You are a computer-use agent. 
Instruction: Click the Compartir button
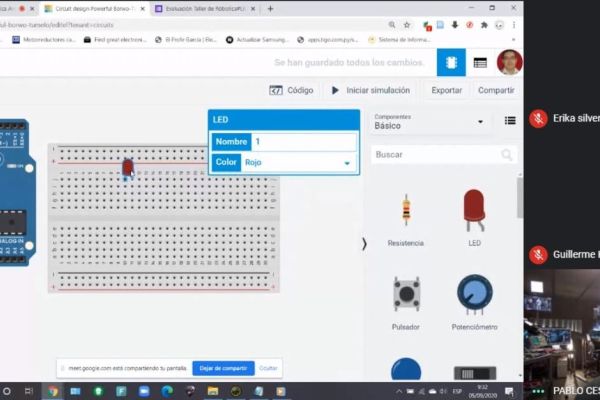496,90
